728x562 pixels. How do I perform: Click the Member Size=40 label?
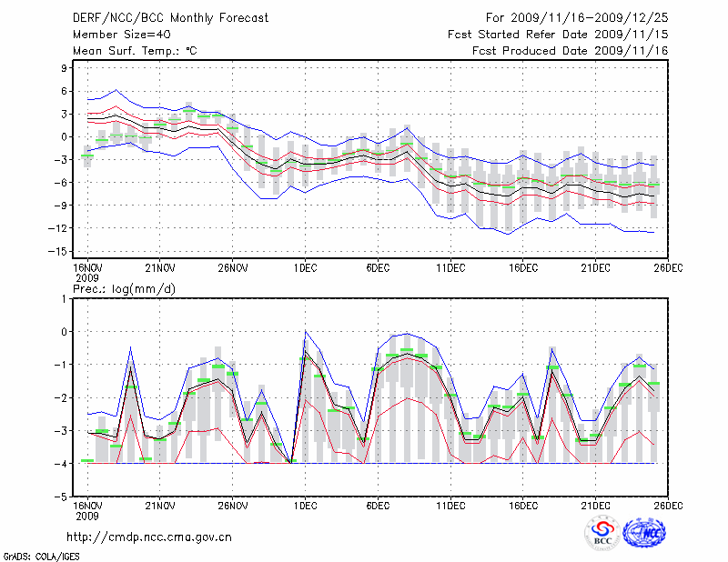click(115, 35)
